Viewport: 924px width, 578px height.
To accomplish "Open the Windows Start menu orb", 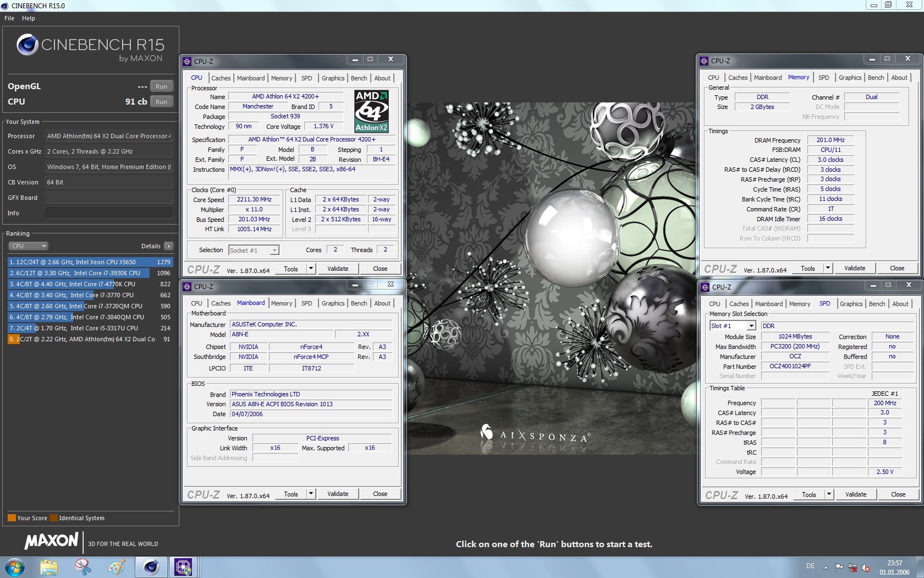I will pos(14,567).
